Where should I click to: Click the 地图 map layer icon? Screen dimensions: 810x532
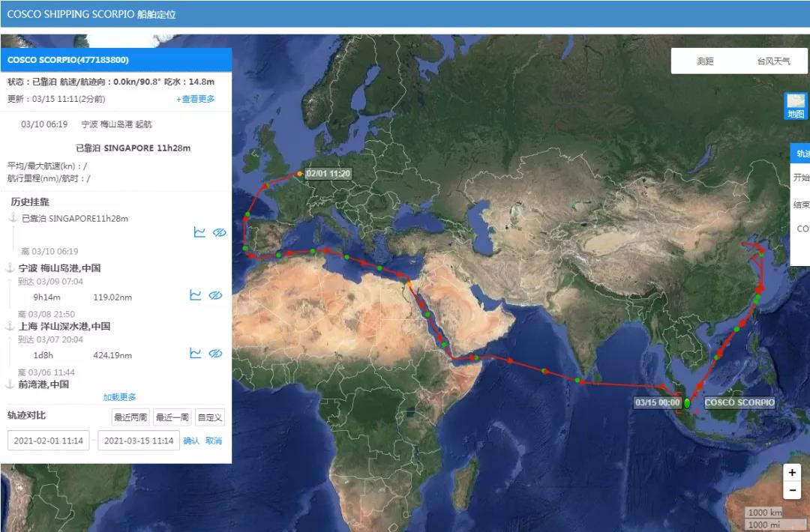point(795,106)
